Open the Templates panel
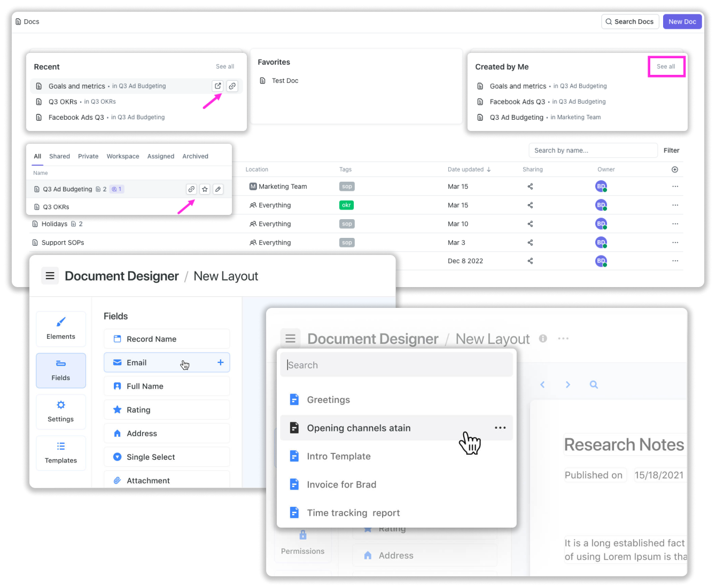This screenshot has width=716, height=588. [x=60, y=453]
